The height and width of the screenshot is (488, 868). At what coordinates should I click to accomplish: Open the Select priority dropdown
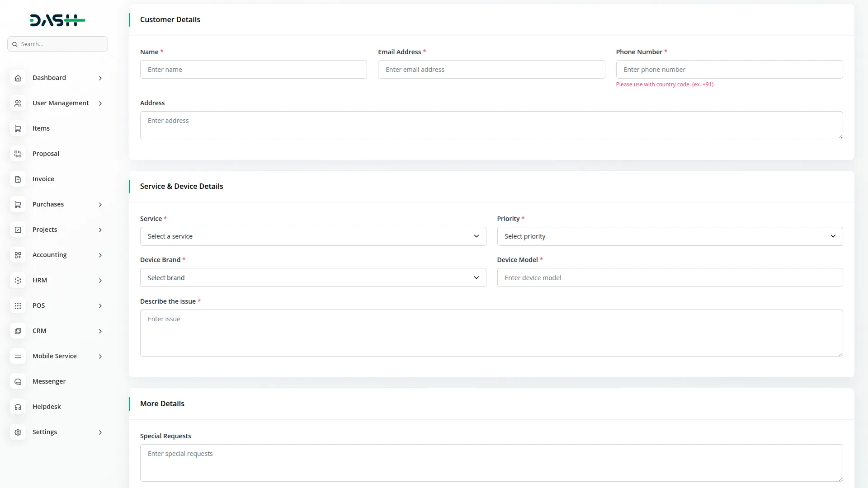pos(670,236)
